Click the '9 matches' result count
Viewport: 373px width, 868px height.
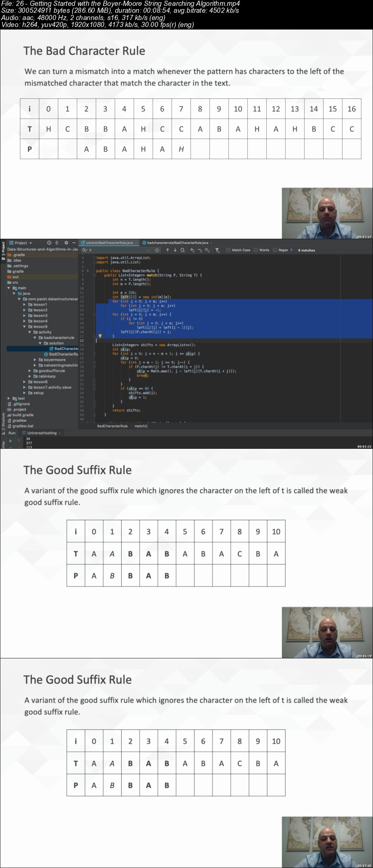[x=306, y=250]
